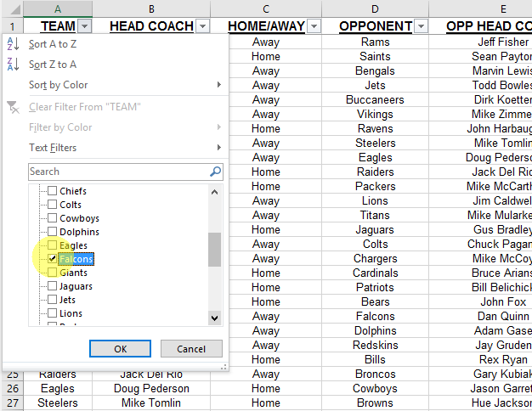The width and height of the screenshot is (532, 411).
Task: Open Sort by Color menu item
Action: click(116, 85)
